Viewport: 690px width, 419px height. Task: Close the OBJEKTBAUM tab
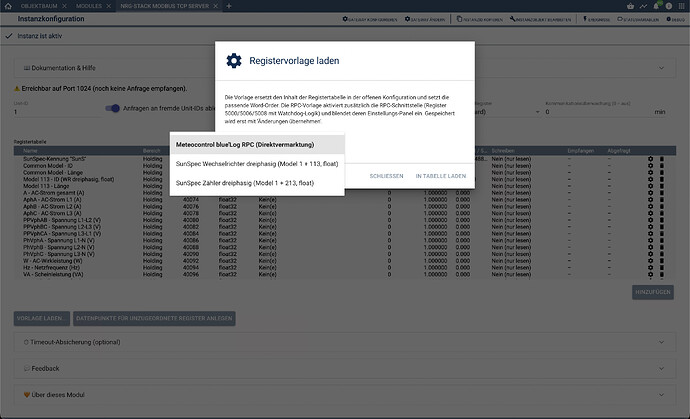64,6
